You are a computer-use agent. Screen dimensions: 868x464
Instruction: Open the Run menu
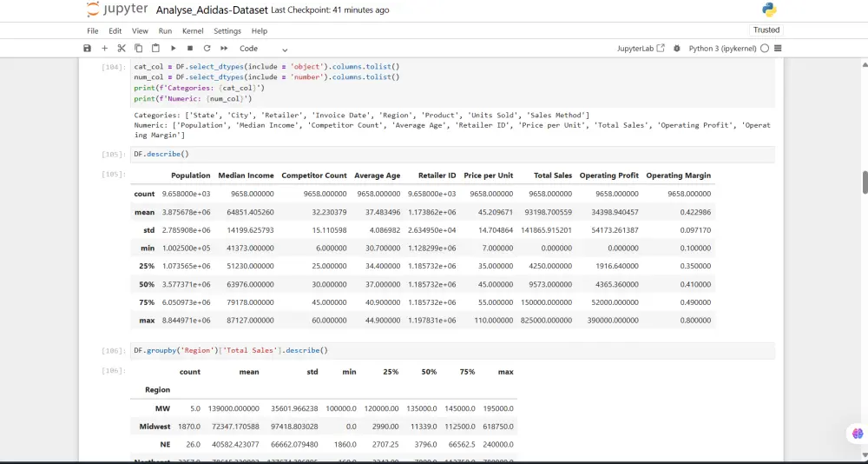coord(165,31)
